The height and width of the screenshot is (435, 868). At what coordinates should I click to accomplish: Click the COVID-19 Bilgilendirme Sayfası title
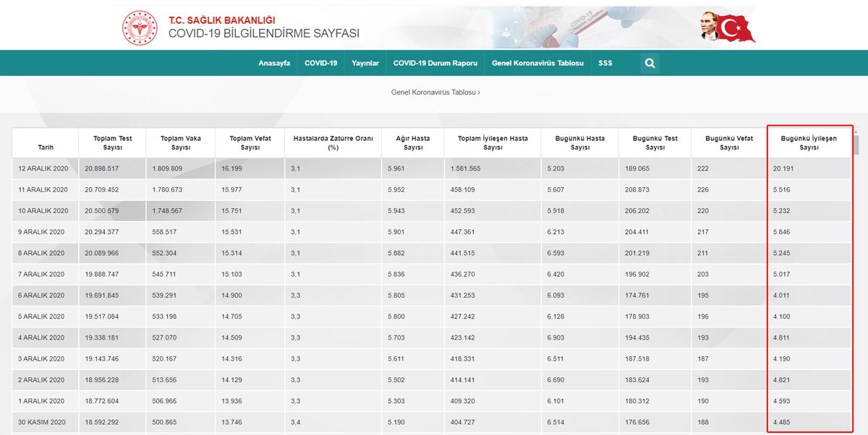[x=264, y=34]
